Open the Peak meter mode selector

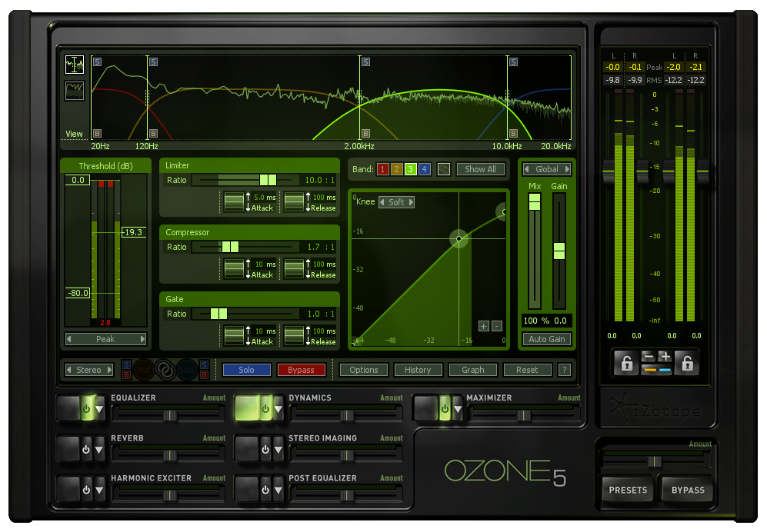tap(105, 339)
